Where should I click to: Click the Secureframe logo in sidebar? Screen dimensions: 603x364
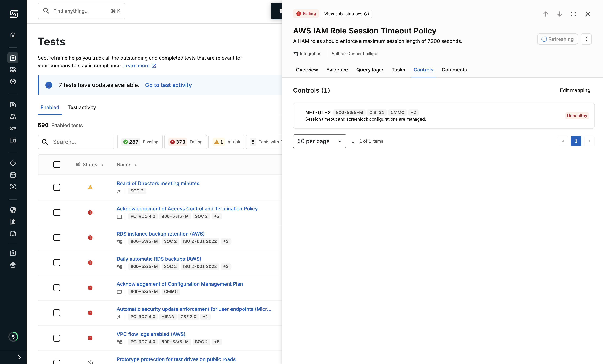(x=14, y=14)
